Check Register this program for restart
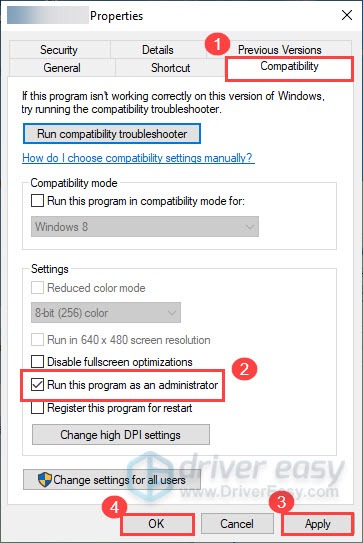 tap(37, 408)
